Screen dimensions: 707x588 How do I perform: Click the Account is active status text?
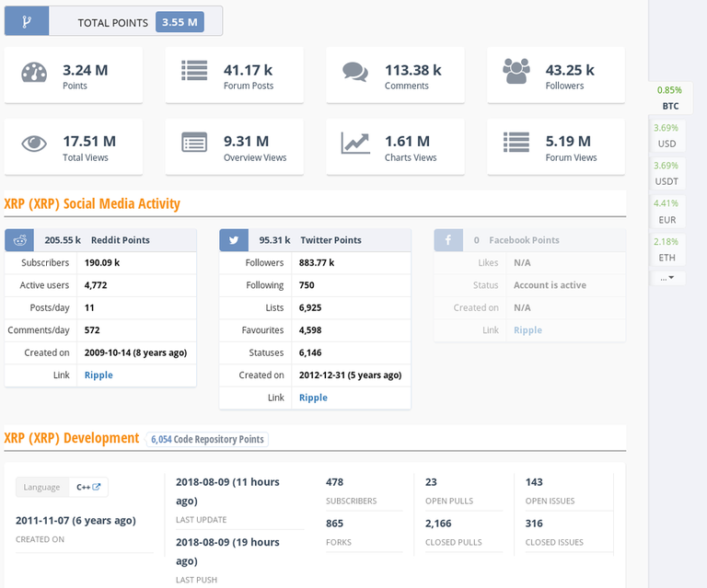[x=551, y=285]
